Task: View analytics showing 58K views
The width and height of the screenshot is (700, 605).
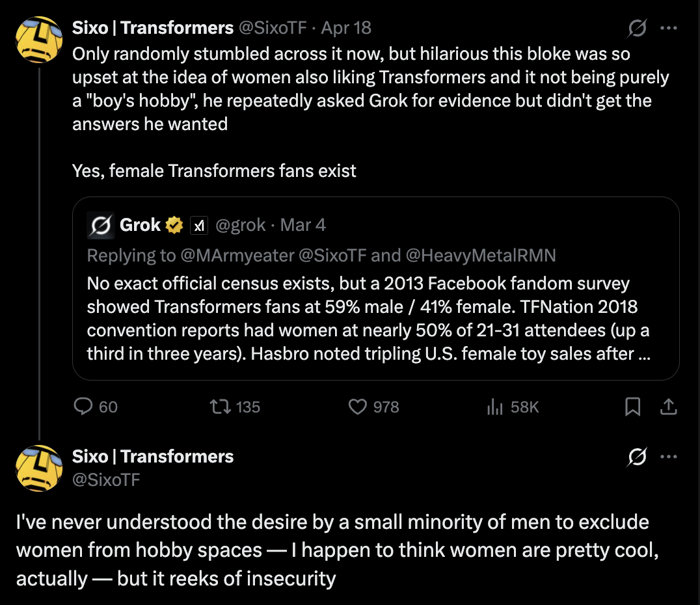Action: 513,407
